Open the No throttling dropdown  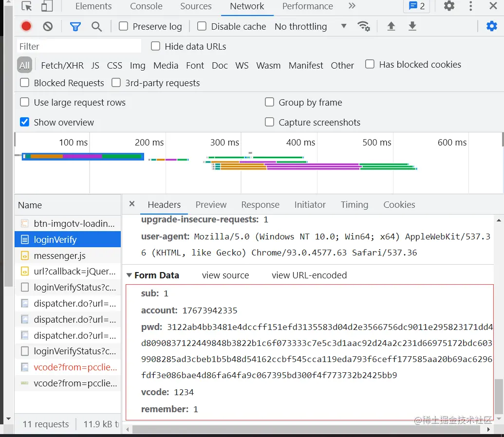[x=311, y=26]
